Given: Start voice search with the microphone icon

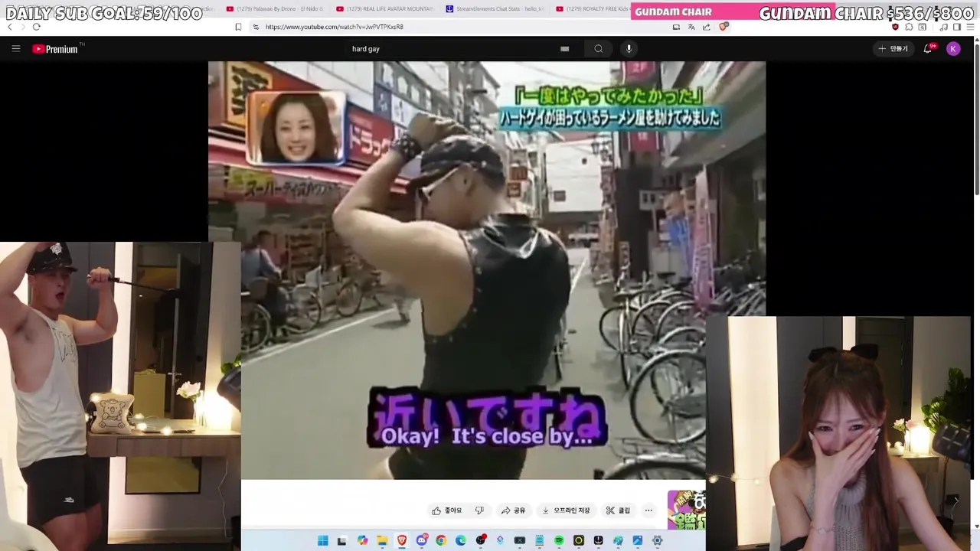Looking at the screenshot, I should [629, 49].
